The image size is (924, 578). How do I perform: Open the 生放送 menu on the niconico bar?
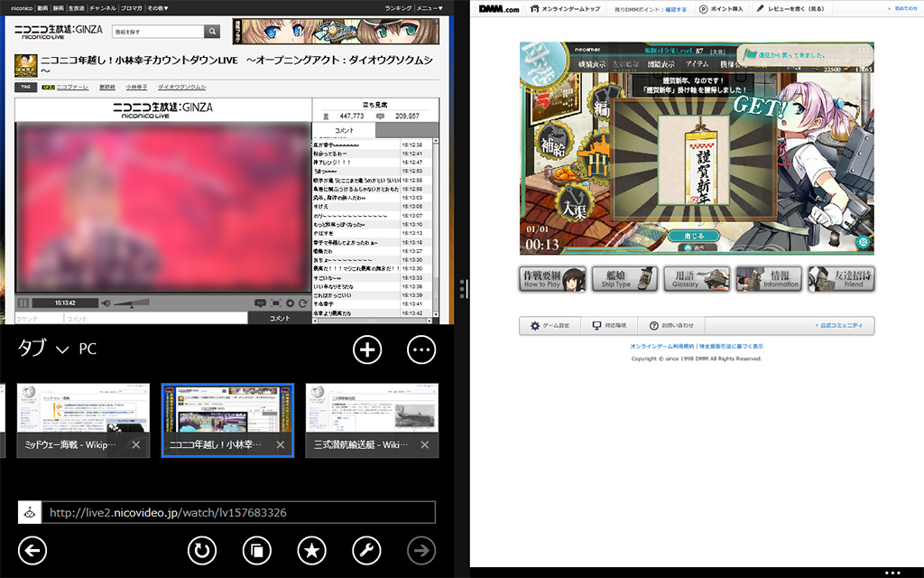(76, 8)
